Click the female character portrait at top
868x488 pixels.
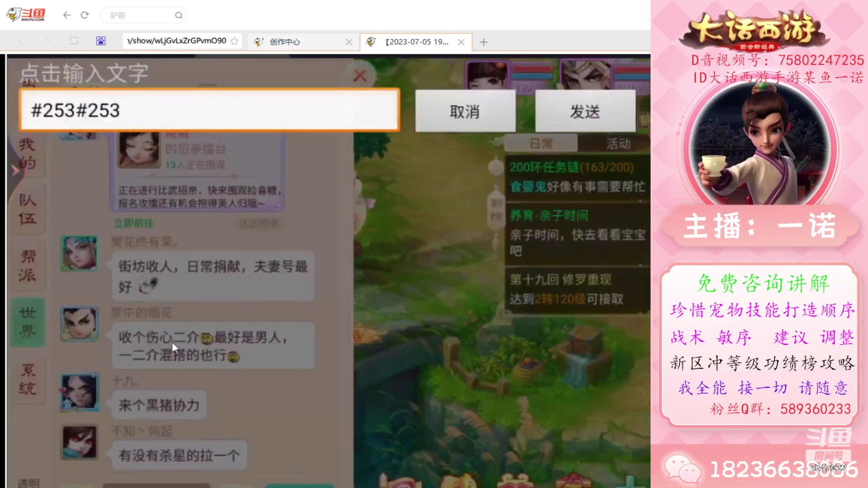coord(487,75)
